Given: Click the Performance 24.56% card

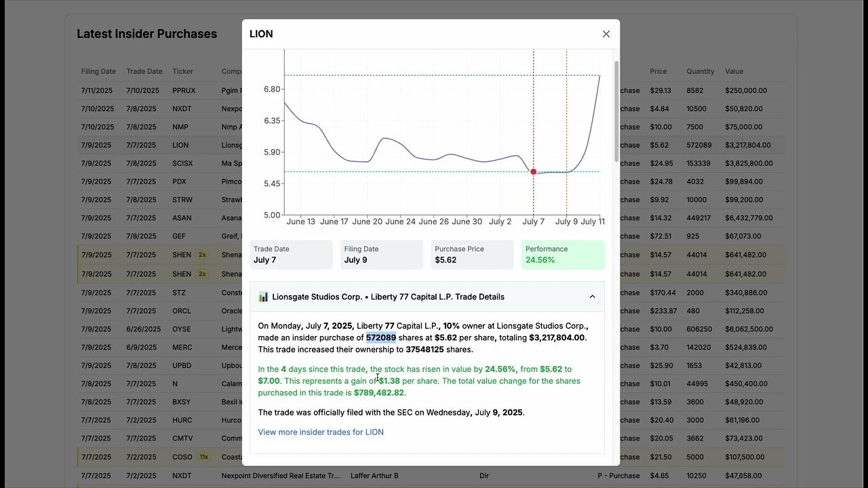Looking at the screenshot, I should click(563, 255).
